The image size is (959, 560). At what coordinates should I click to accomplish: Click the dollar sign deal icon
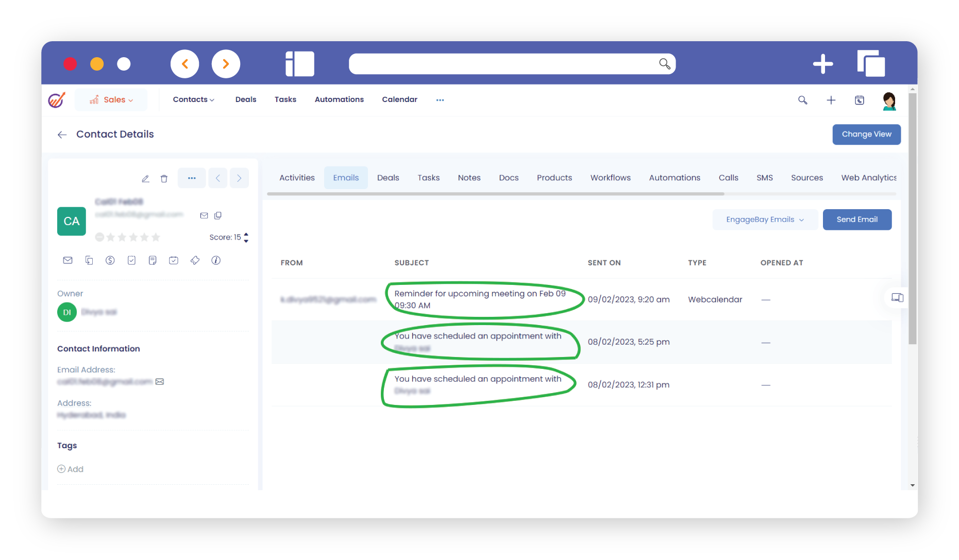pos(110,260)
